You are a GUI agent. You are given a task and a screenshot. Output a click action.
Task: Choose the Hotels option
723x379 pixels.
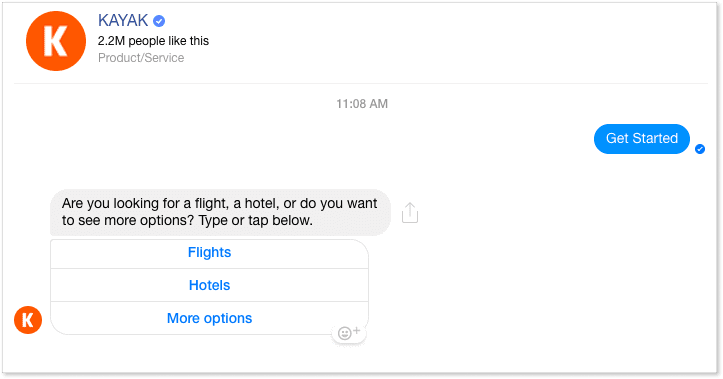click(209, 285)
